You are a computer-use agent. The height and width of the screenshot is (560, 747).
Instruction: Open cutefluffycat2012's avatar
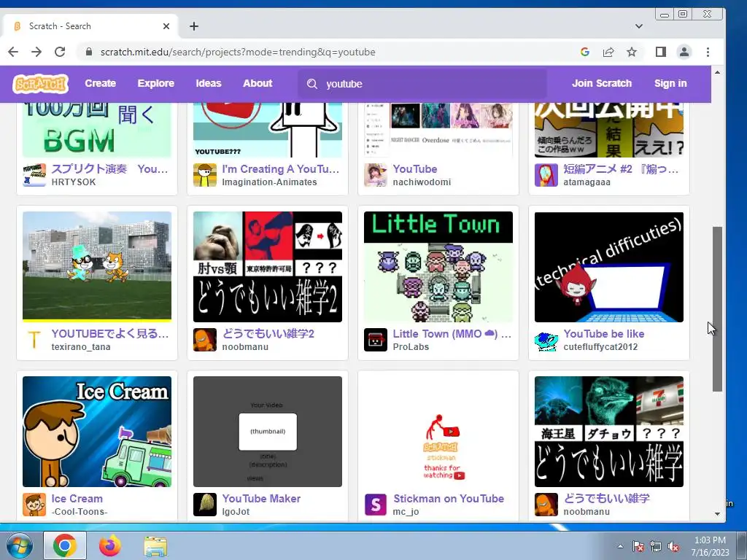coord(546,340)
